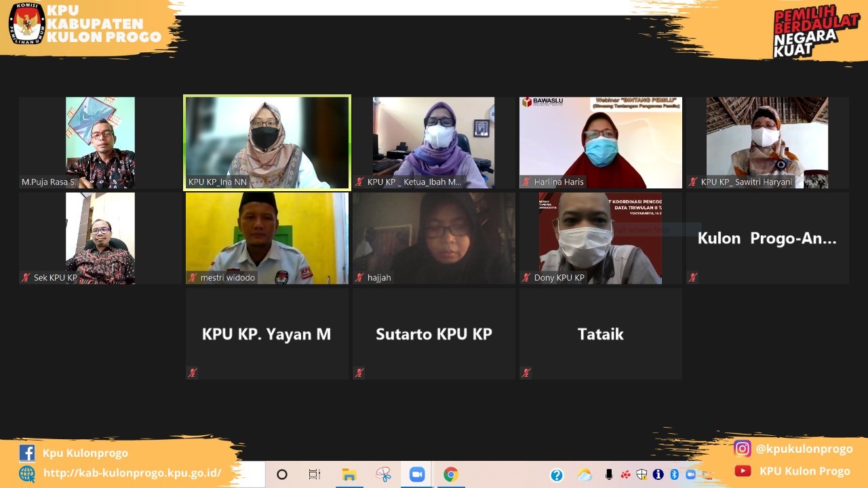Click the blue help question mark icon

(x=557, y=475)
